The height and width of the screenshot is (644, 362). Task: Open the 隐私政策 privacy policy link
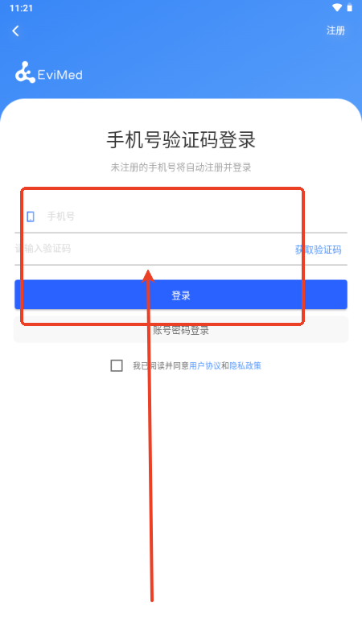point(245,365)
